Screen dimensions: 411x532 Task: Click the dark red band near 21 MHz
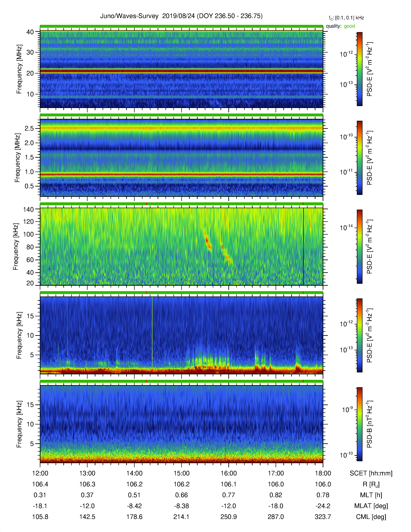(x=181, y=71)
